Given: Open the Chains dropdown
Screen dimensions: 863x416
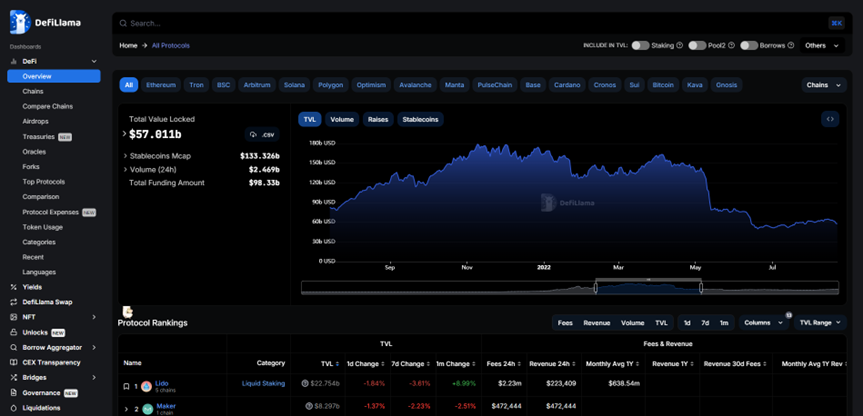Looking at the screenshot, I should (x=824, y=85).
